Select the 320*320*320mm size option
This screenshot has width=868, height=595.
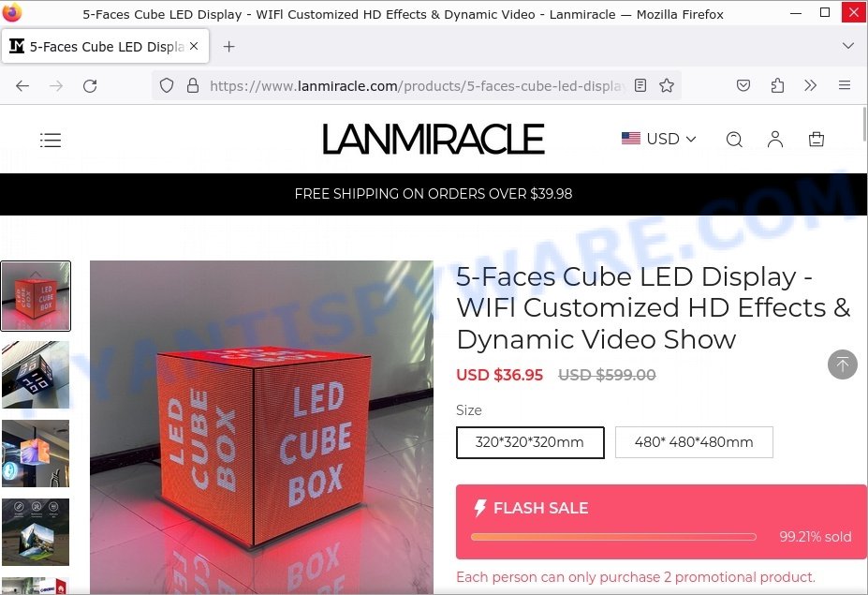coord(530,442)
